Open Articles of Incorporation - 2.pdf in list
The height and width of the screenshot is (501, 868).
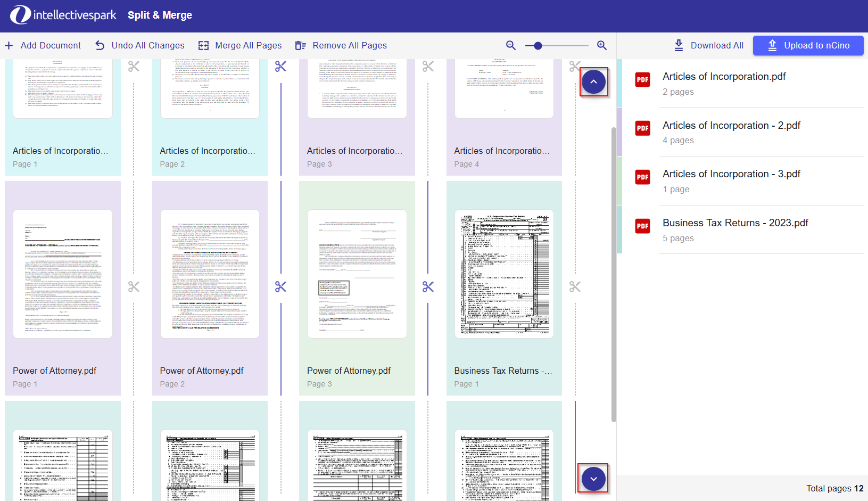coord(731,126)
